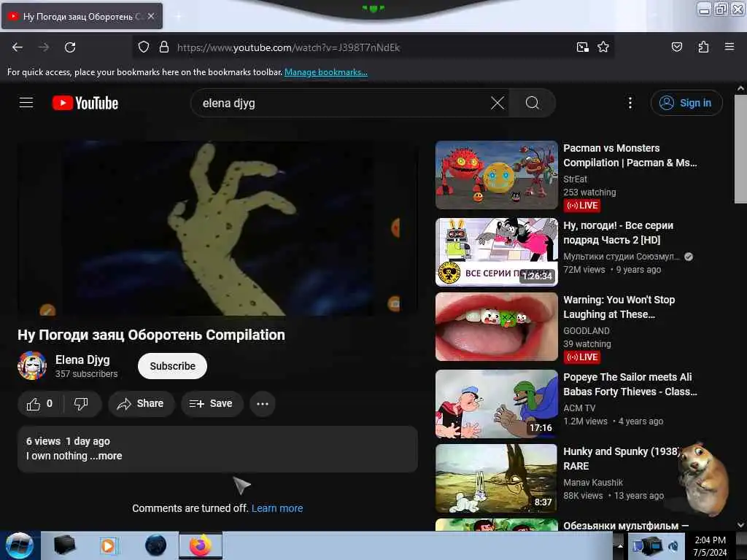Clear the search box with X
Image resolution: width=747 pixels, height=560 pixels.
[498, 103]
